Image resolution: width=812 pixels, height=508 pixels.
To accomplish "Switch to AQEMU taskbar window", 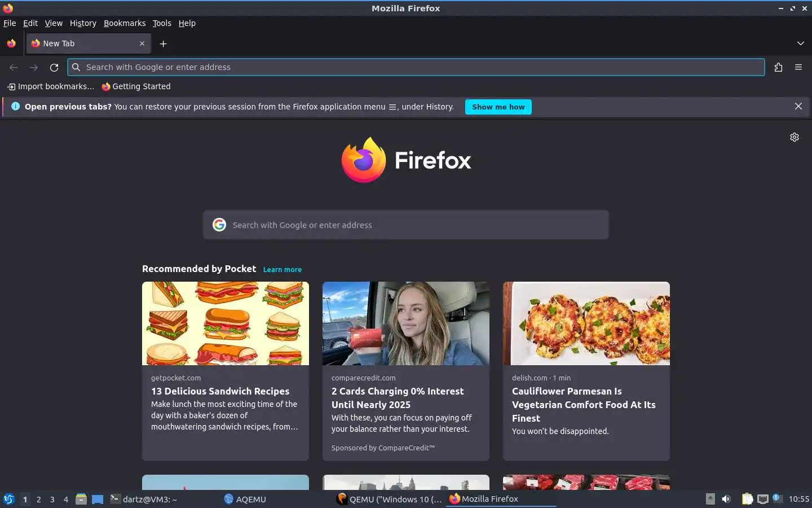I will coord(276,499).
